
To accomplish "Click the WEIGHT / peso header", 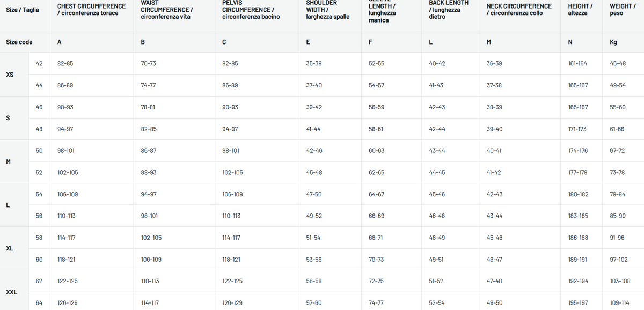I will click(x=623, y=10).
